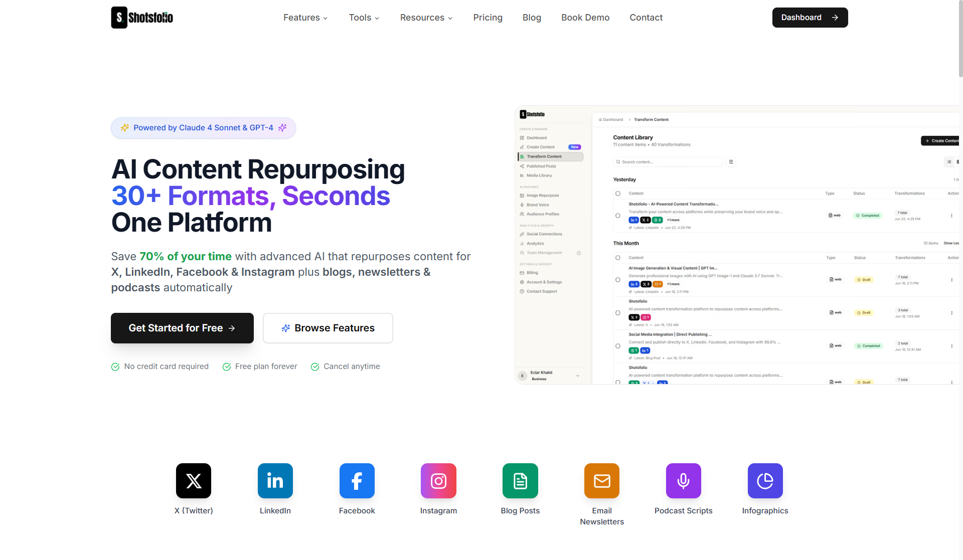Screen dimensions: 963x560
Task: Go to Book Demo page
Action: (585, 18)
